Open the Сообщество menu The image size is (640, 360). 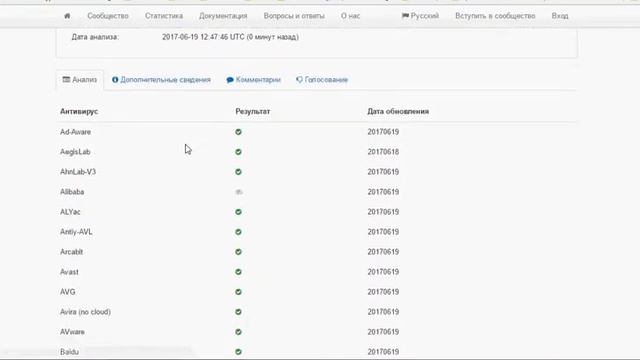(108, 16)
